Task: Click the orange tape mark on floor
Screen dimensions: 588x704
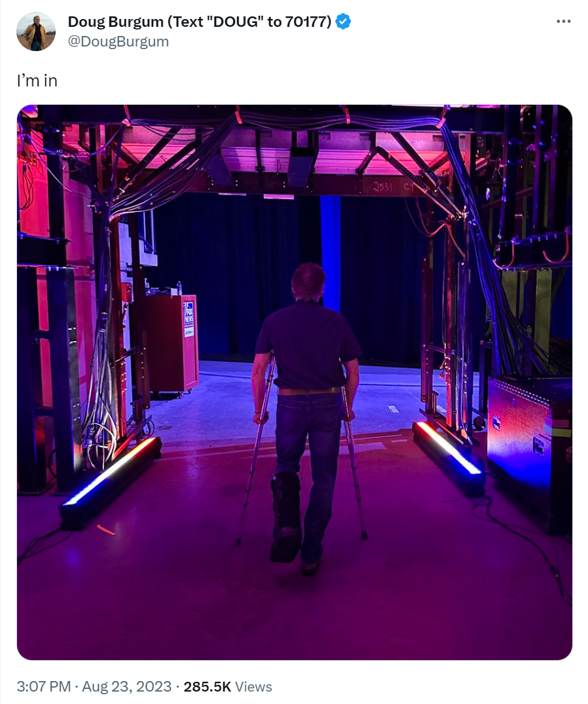Action: tap(106, 530)
